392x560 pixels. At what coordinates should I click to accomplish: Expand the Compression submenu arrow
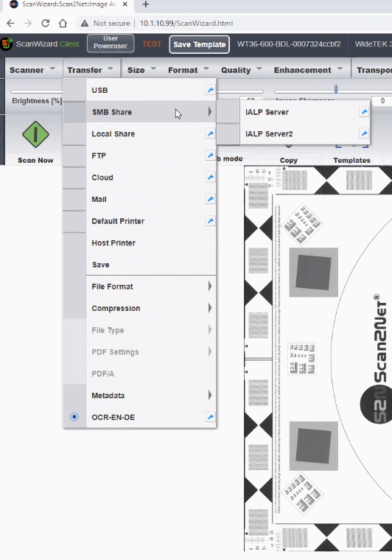210,308
